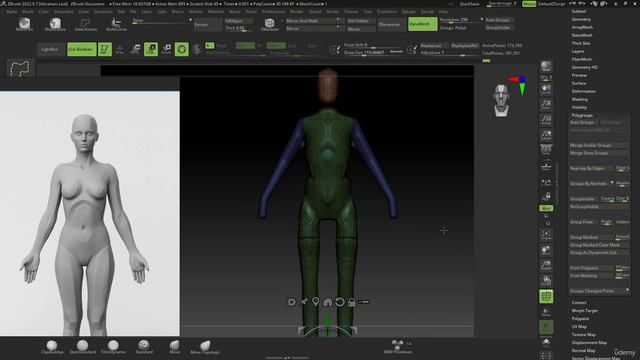Click the Edit mode icon

pyautogui.click(x=104, y=49)
